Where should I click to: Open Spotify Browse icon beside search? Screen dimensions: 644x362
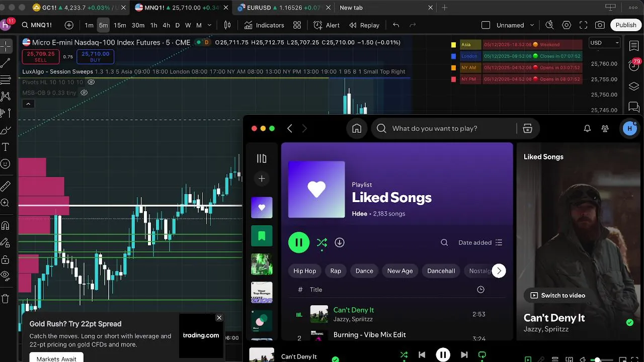pyautogui.click(x=527, y=129)
